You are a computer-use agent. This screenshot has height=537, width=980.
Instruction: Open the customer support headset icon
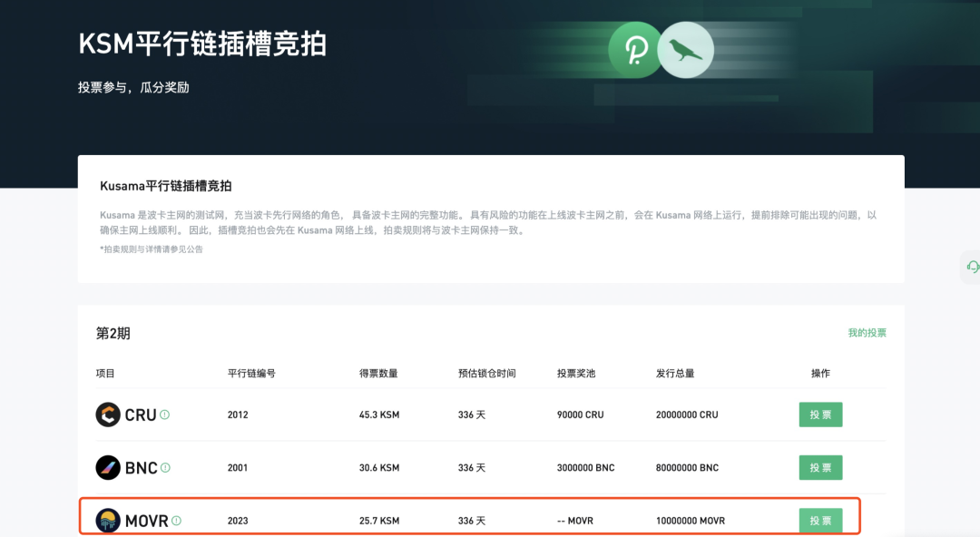coord(973,267)
